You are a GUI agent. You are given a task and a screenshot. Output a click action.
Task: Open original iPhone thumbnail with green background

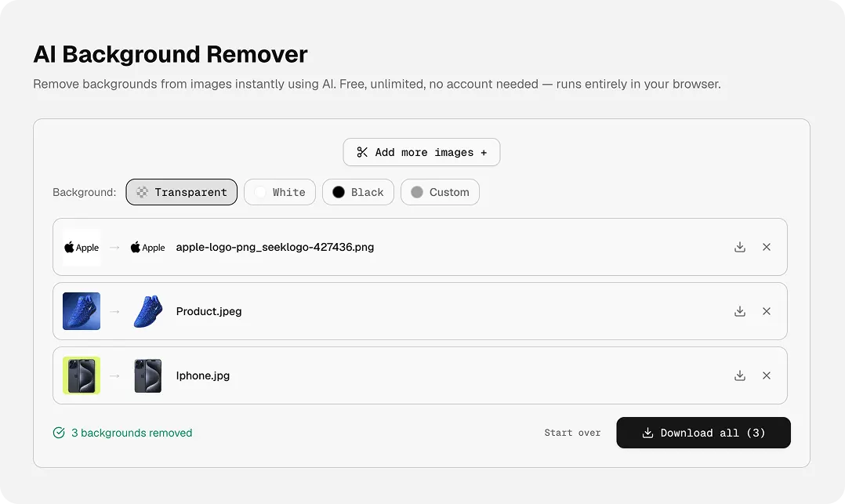pos(82,375)
